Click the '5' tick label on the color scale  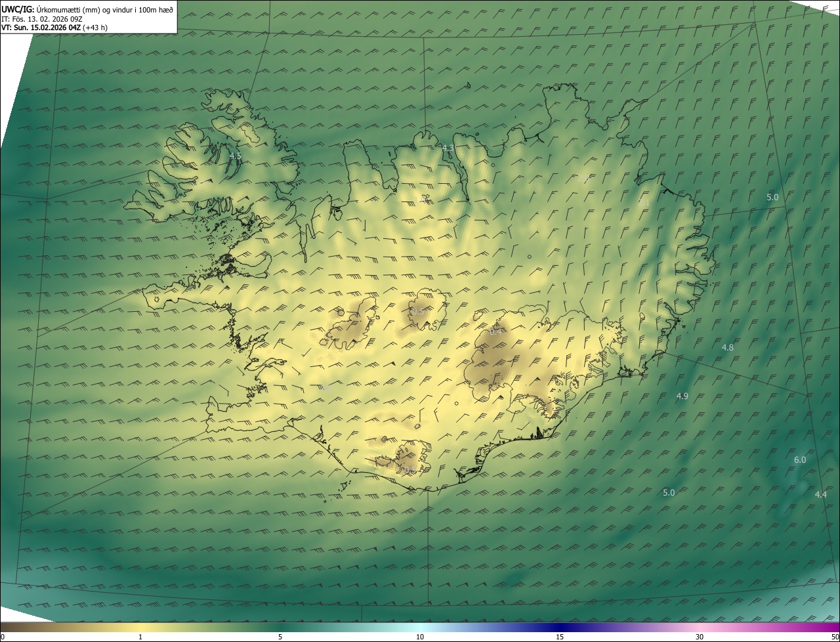coord(280,637)
